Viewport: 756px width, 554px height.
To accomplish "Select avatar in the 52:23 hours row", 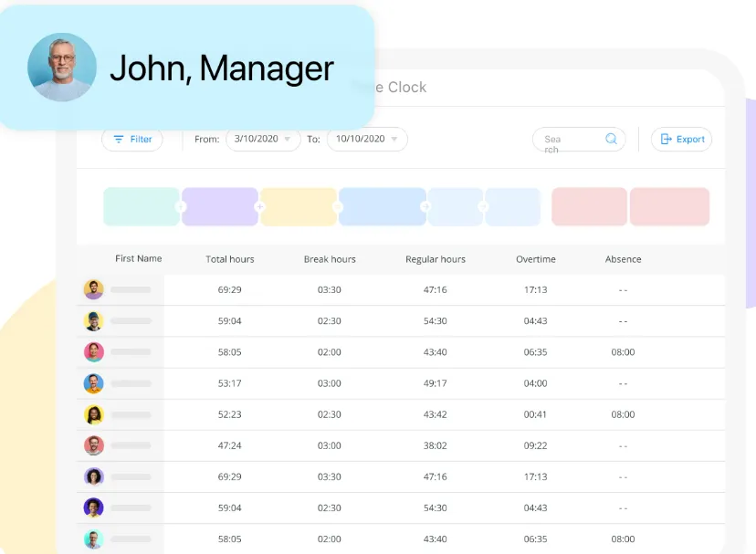I will pos(93,414).
